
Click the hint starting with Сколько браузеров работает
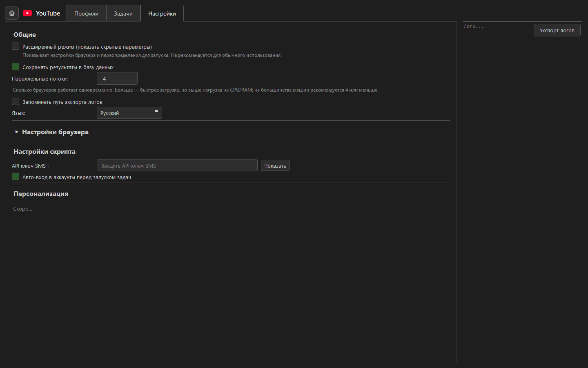[196, 90]
